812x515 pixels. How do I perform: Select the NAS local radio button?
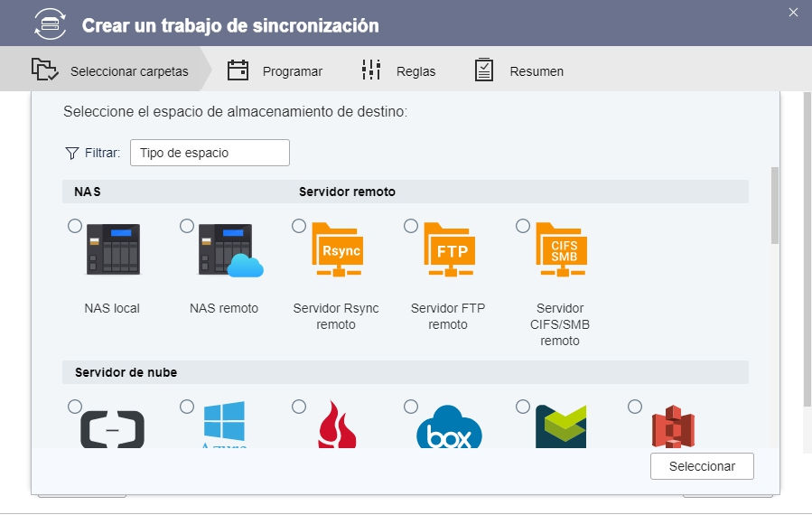pyautogui.click(x=75, y=226)
